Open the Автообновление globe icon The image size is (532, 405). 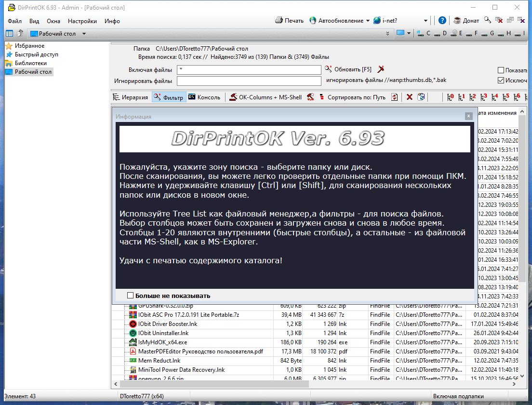[x=313, y=20]
